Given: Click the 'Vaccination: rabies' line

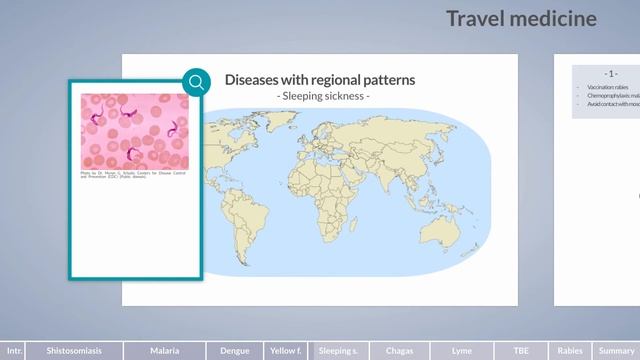Looking at the screenshot, I should tap(607, 87).
